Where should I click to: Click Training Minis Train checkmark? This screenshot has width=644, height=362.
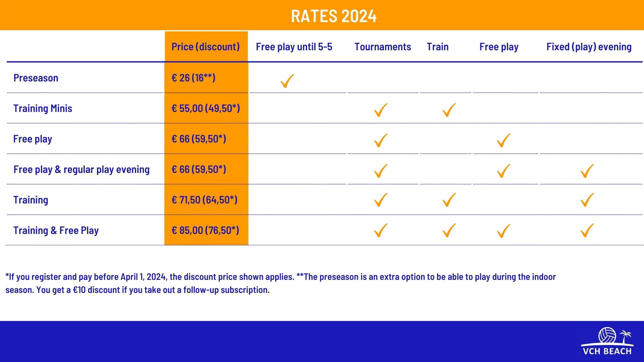tap(449, 110)
